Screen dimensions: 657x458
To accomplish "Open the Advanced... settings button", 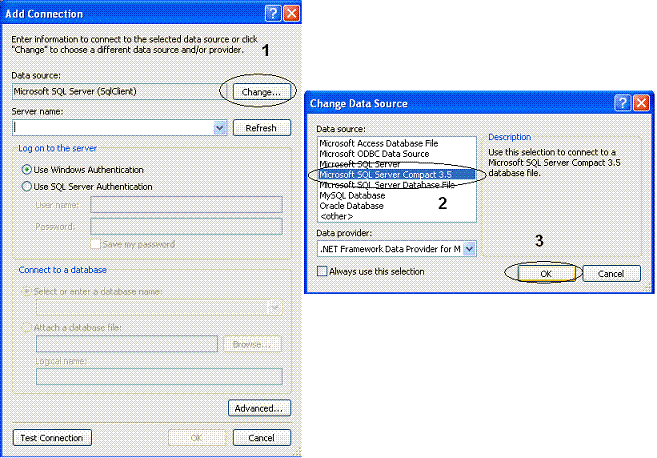I will pyautogui.click(x=259, y=408).
